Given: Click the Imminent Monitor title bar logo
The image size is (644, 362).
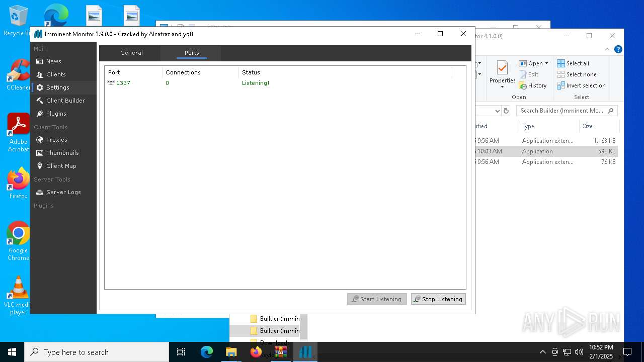Looking at the screenshot, I should (x=38, y=34).
